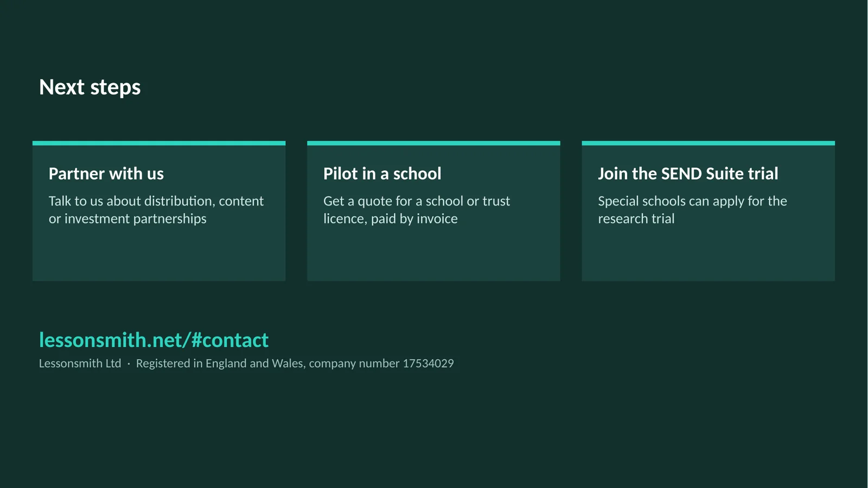Image resolution: width=868 pixels, height=488 pixels.
Task: Select the 'Join the SEND Suite trial' heading
Action: (x=688, y=174)
